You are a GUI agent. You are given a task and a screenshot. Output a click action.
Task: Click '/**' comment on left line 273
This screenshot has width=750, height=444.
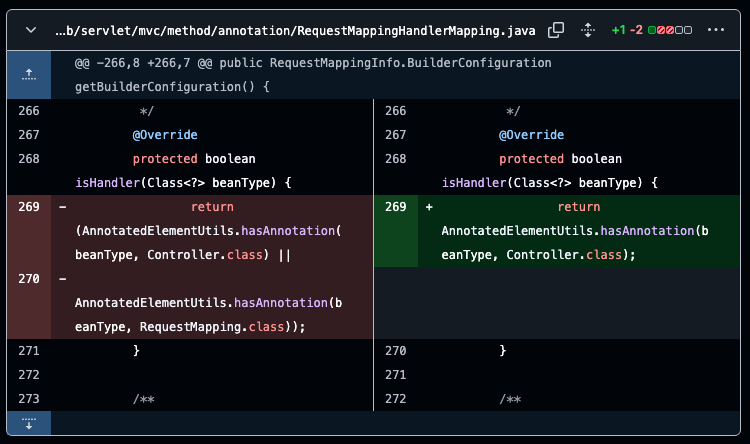click(x=143, y=399)
